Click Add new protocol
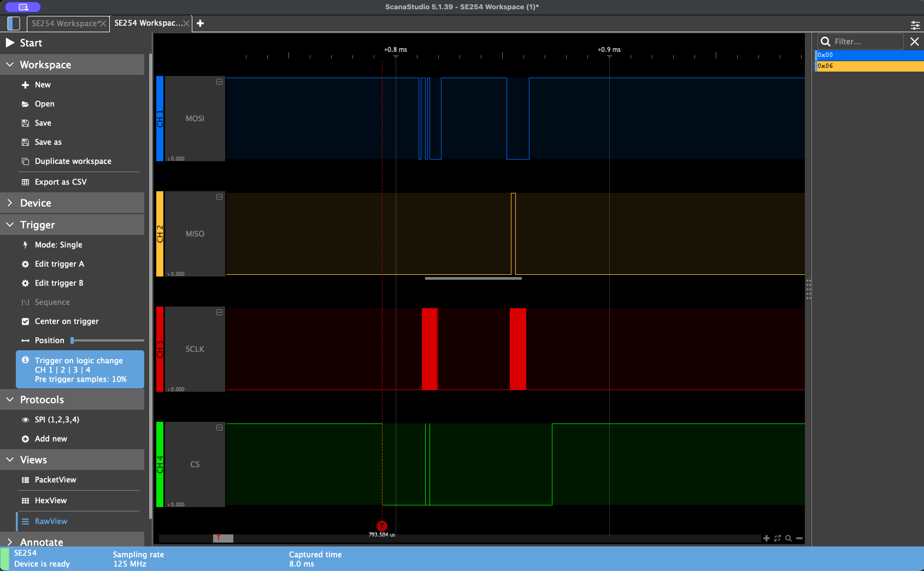924x571 pixels. tap(50, 439)
